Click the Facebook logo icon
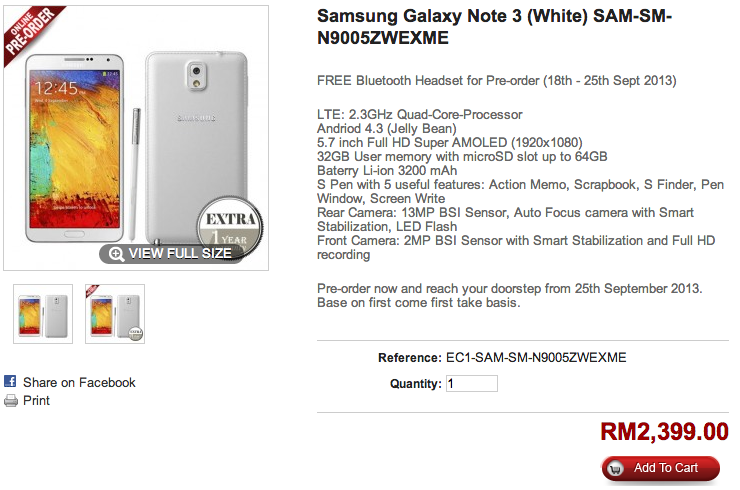This screenshot has height=490, width=740. (x=10, y=382)
